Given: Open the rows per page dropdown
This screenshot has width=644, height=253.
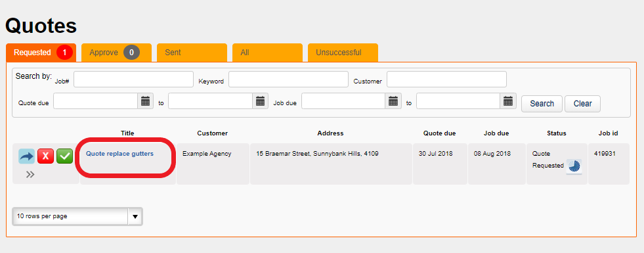Looking at the screenshot, I should coord(77,216).
